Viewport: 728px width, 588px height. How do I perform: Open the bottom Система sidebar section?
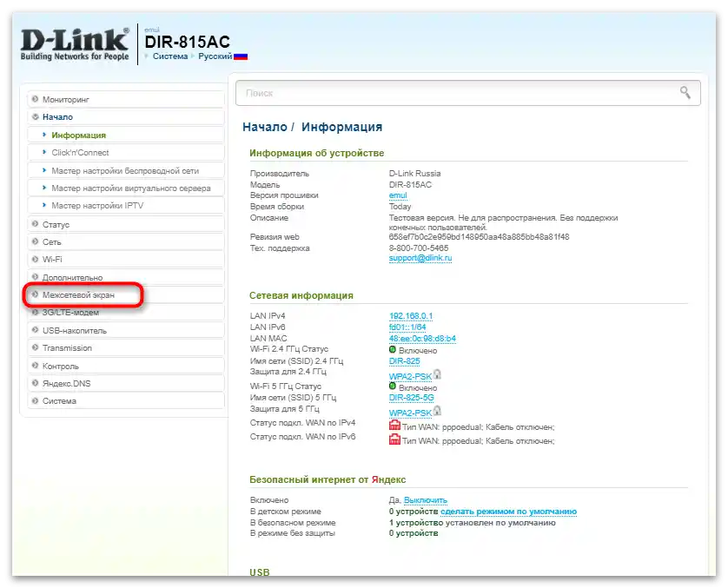(x=126, y=401)
